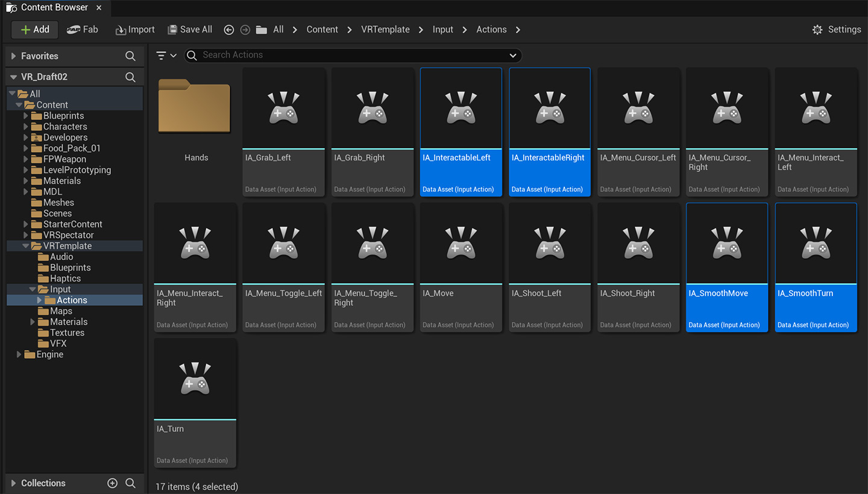The image size is (868, 494).
Task: Select the IA_InteractableRight asset
Action: [550, 131]
